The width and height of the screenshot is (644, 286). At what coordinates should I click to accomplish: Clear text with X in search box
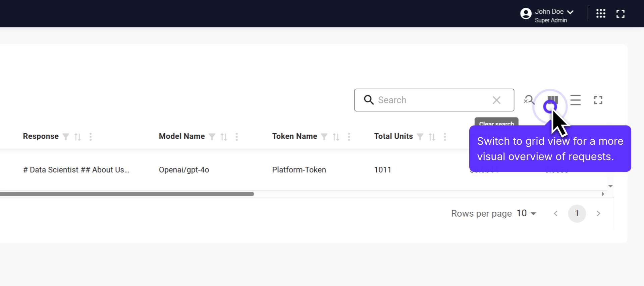coord(496,100)
